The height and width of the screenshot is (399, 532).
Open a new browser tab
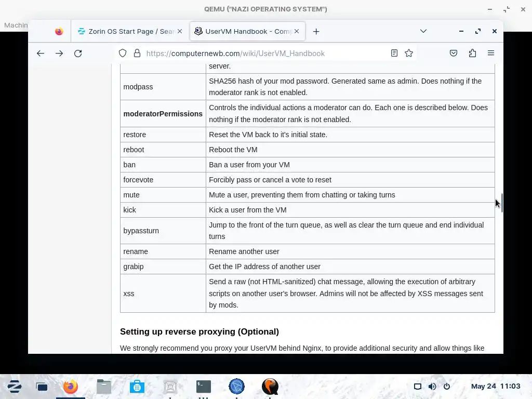(316, 32)
